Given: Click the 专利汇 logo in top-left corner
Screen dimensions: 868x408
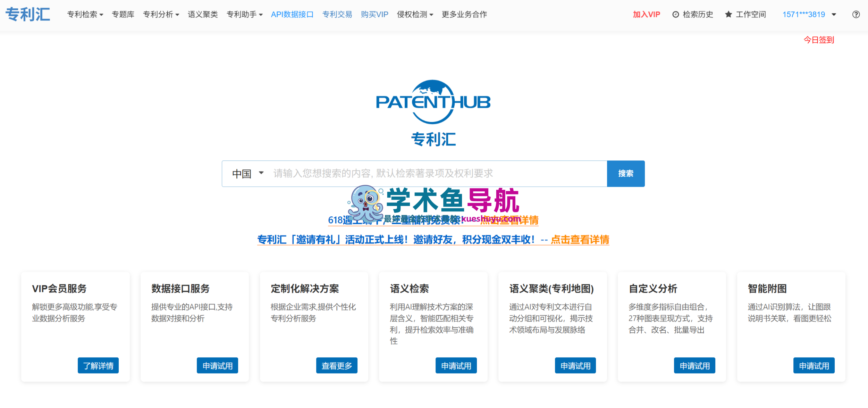Looking at the screenshot, I should coord(28,15).
